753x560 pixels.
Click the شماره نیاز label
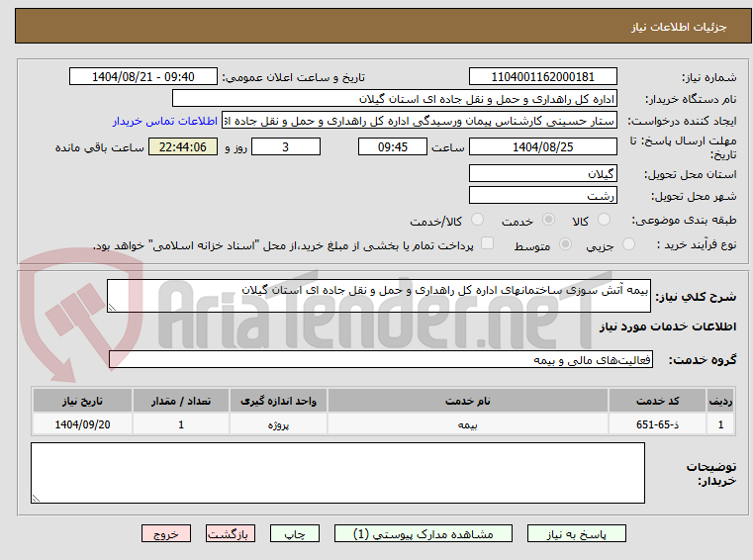click(x=708, y=77)
